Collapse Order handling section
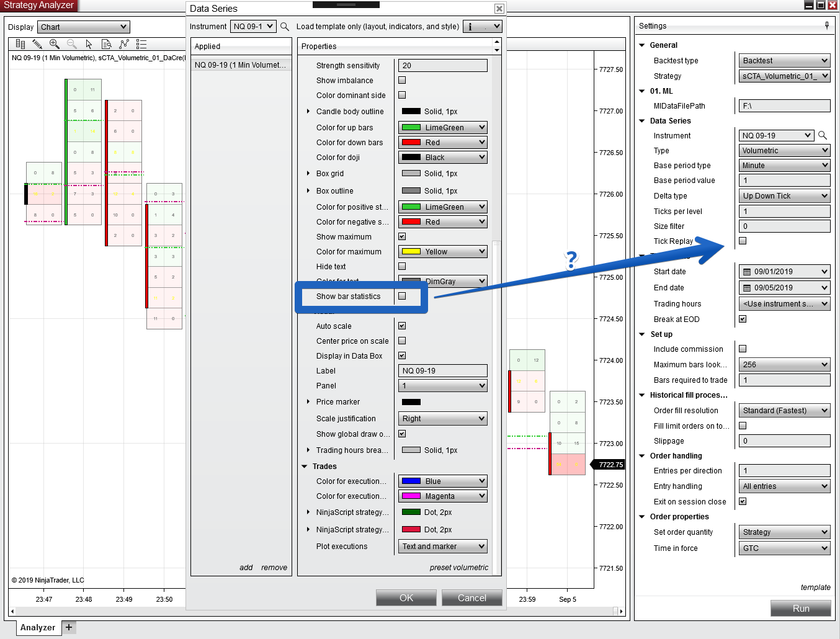Image resolution: width=840 pixels, height=639 pixels. pyautogui.click(x=642, y=455)
